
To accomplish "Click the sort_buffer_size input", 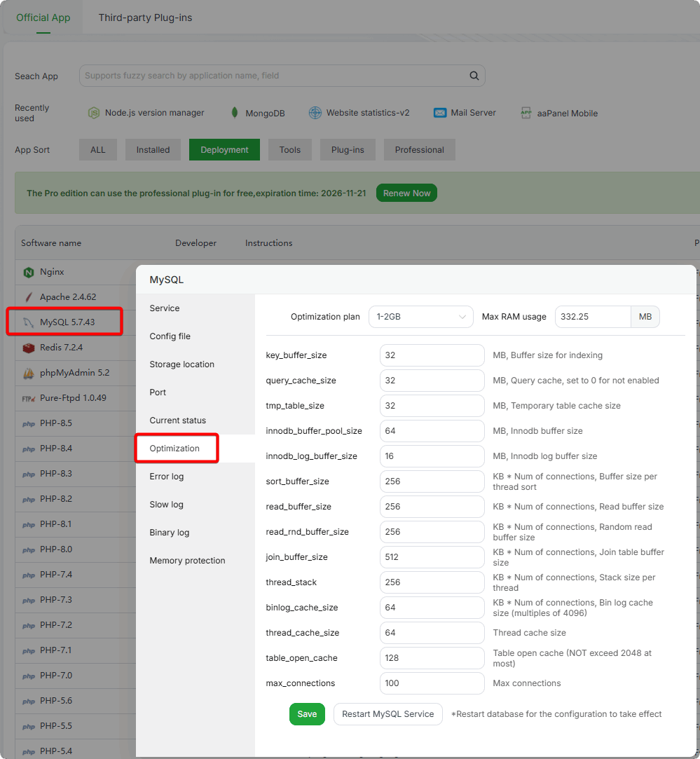I will click(x=432, y=481).
